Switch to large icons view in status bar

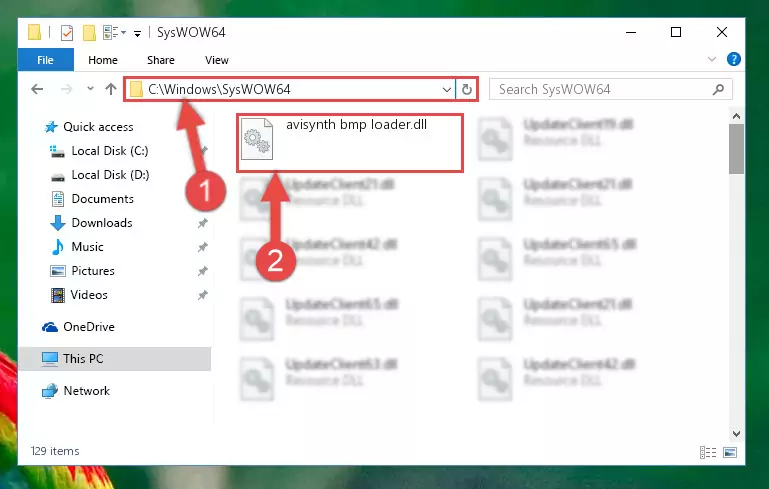point(730,452)
